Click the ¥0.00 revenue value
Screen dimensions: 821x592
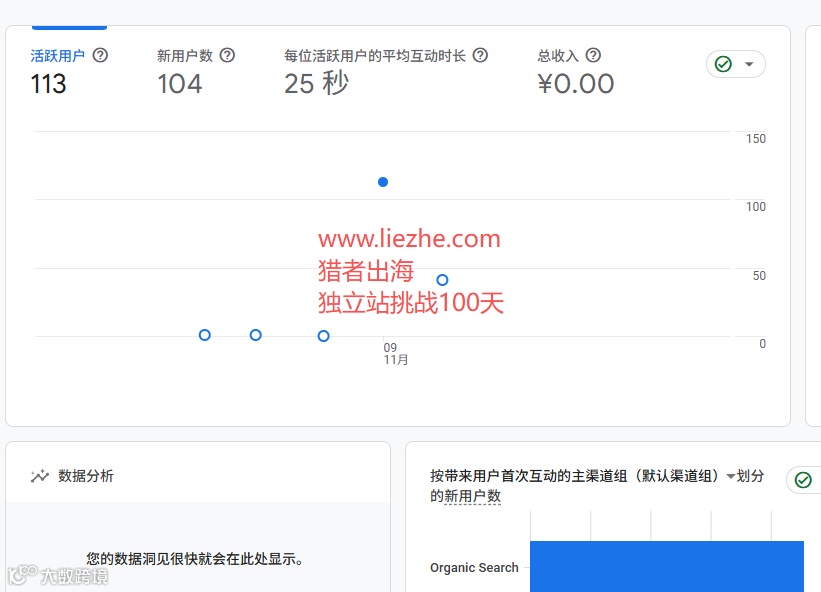pyautogui.click(x=575, y=84)
